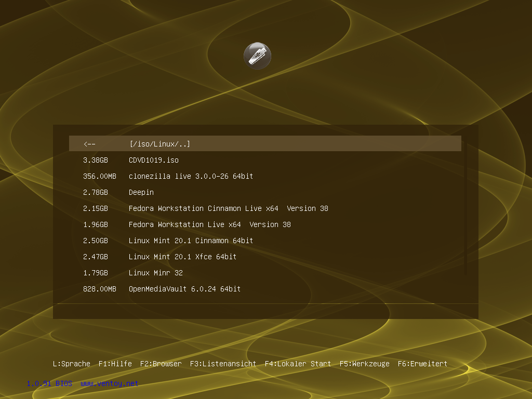532x399 pixels.
Task: Click the www.ventoy.net link
Action: pyautogui.click(x=109, y=383)
